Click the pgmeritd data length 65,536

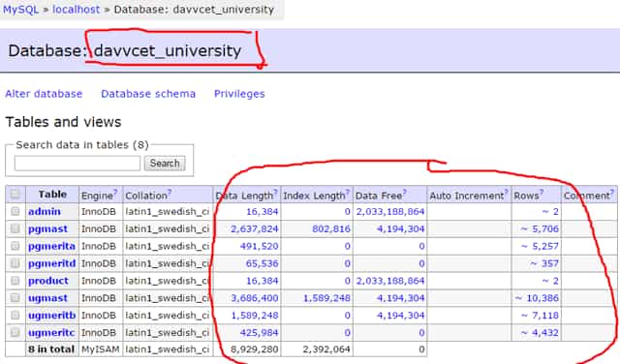coord(263,263)
